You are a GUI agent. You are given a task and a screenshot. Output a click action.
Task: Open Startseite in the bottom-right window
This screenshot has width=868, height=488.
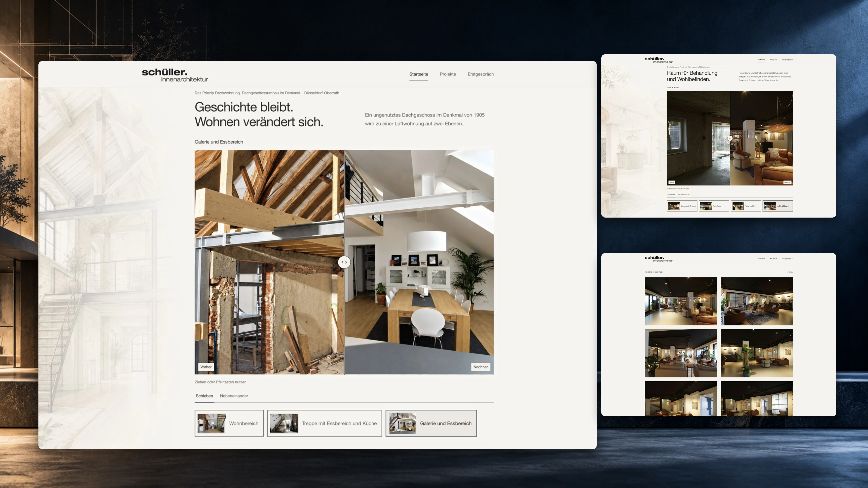pyautogui.click(x=761, y=258)
